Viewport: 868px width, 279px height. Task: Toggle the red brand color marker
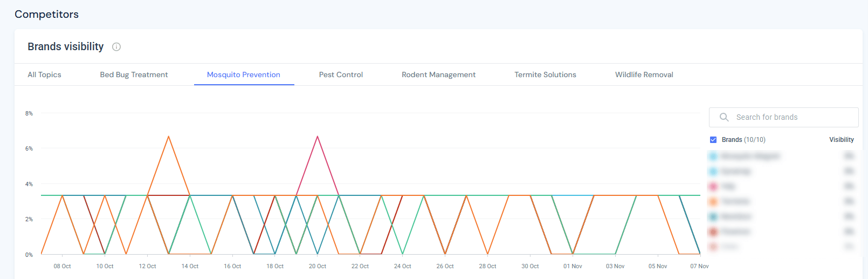pos(713,232)
